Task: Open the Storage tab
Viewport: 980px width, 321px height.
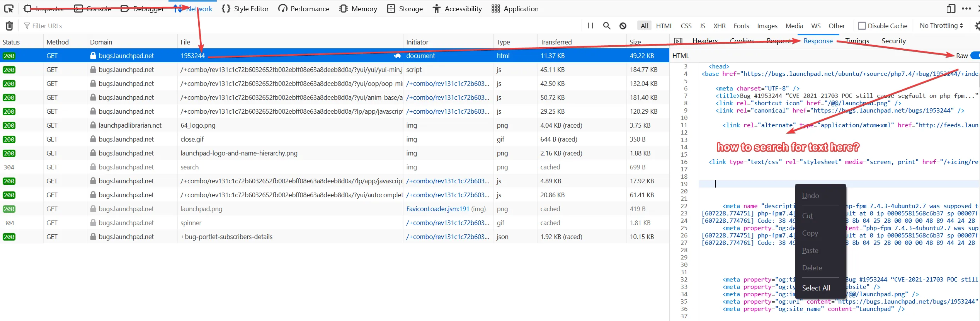Action: coord(405,9)
